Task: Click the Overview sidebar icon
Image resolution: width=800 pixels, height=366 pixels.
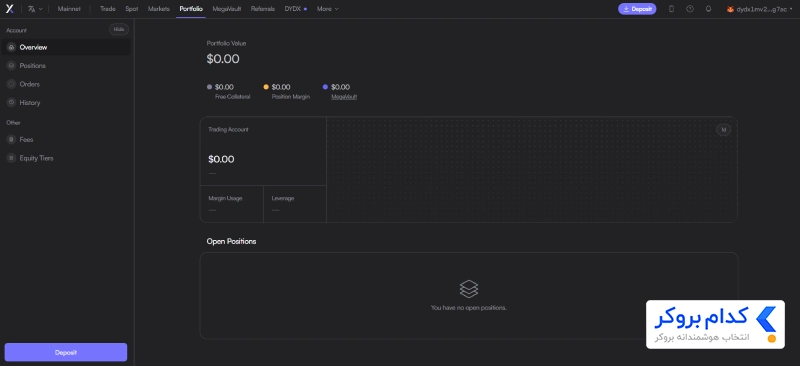Action: point(11,47)
